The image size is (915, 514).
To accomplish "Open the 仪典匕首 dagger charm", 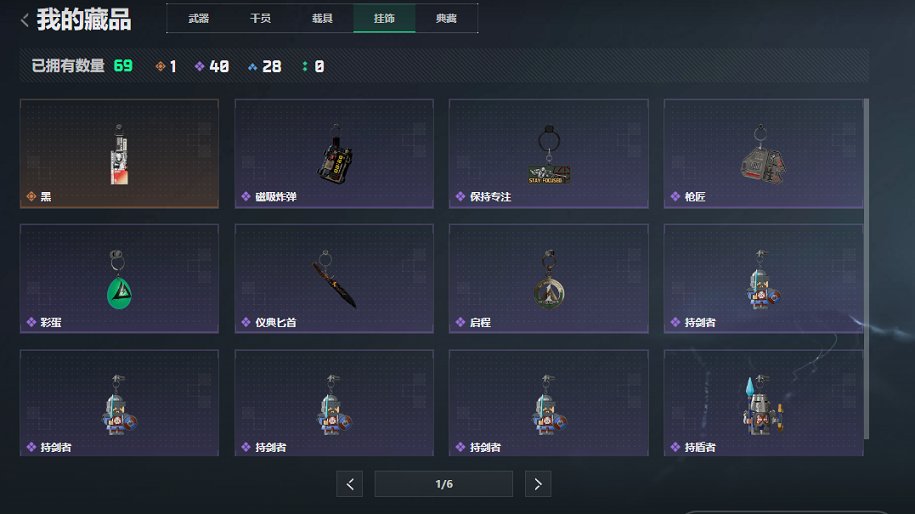I will point(334,279).
